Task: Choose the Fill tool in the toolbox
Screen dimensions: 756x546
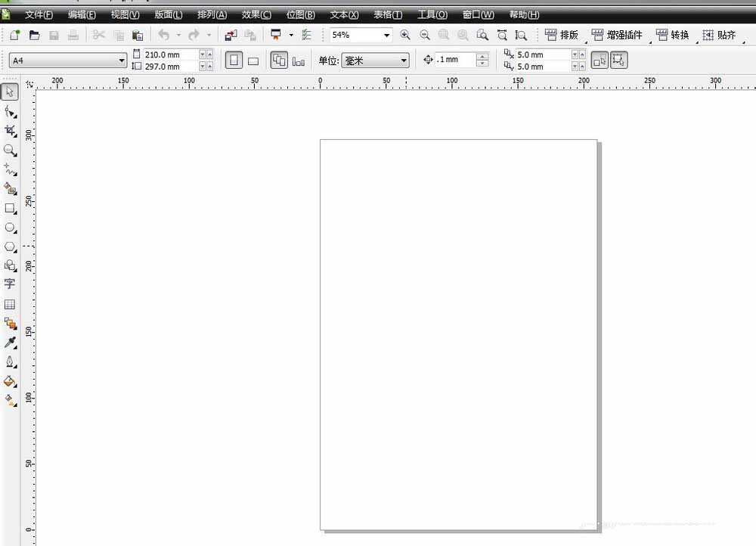Action: pos(10,381)
